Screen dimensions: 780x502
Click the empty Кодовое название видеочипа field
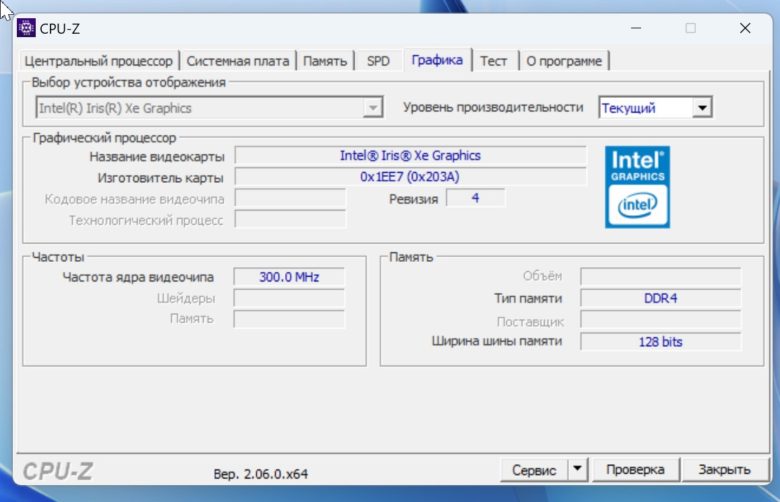(x=291, y=199)
